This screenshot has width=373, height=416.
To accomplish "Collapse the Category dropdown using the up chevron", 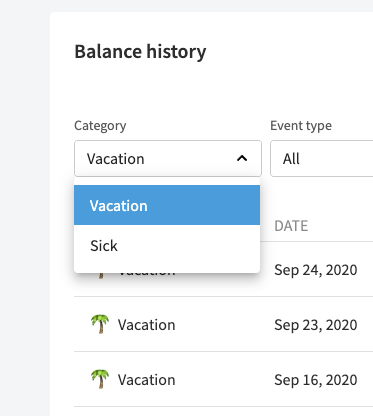I will 242,158.
